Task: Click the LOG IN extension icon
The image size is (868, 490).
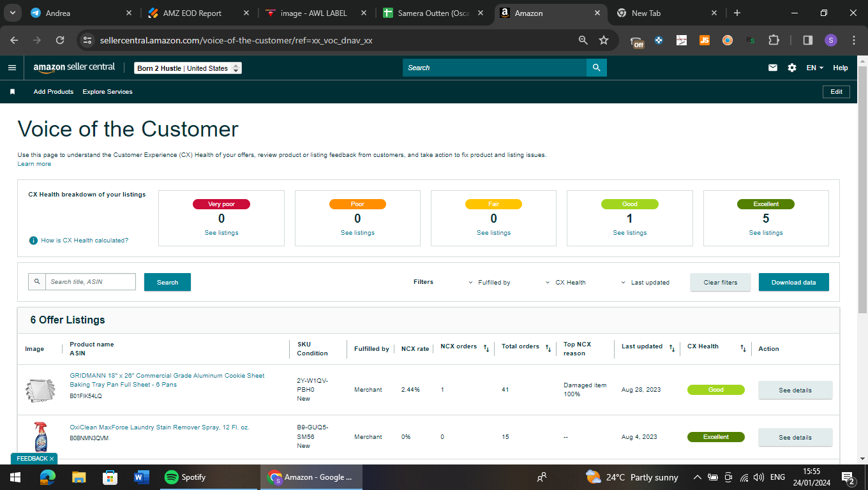Action: click(682, 40)
